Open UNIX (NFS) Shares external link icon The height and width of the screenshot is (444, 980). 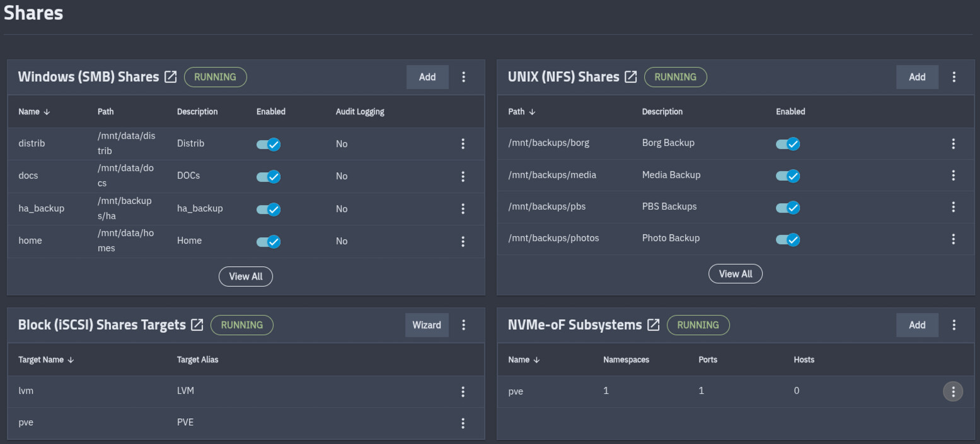click(631, 77)
